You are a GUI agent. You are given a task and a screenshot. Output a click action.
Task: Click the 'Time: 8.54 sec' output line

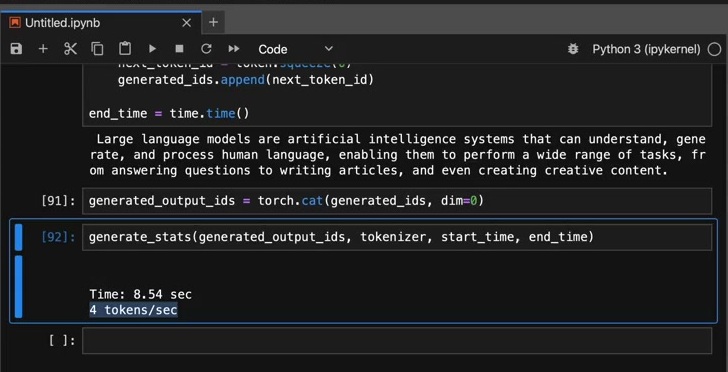pyautogui.click(x=140, y=294)
